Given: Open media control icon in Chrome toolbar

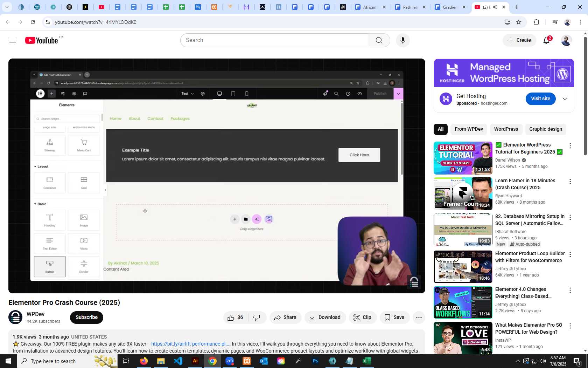Looking at the screenshot, I should click(555, 22).
